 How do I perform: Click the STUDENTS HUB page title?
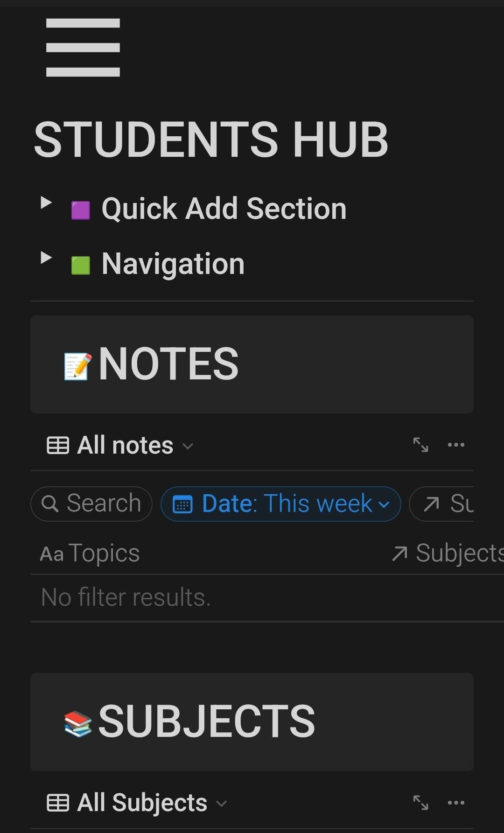pos(211,140)
